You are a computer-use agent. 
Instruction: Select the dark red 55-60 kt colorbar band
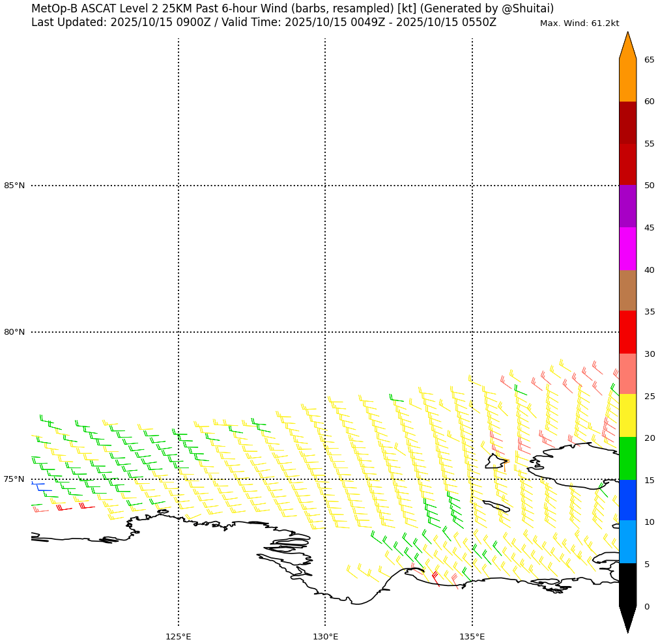coord(627,122)
